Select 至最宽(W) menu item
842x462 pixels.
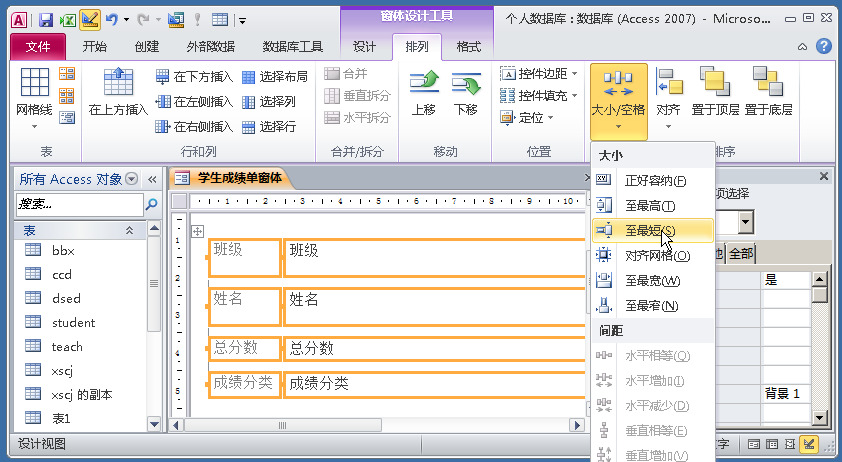click(x=653, y=280)
